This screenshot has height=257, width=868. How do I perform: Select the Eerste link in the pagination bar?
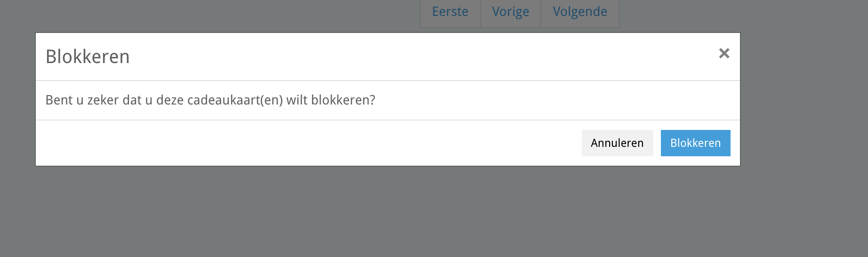[x=450, y=12]
